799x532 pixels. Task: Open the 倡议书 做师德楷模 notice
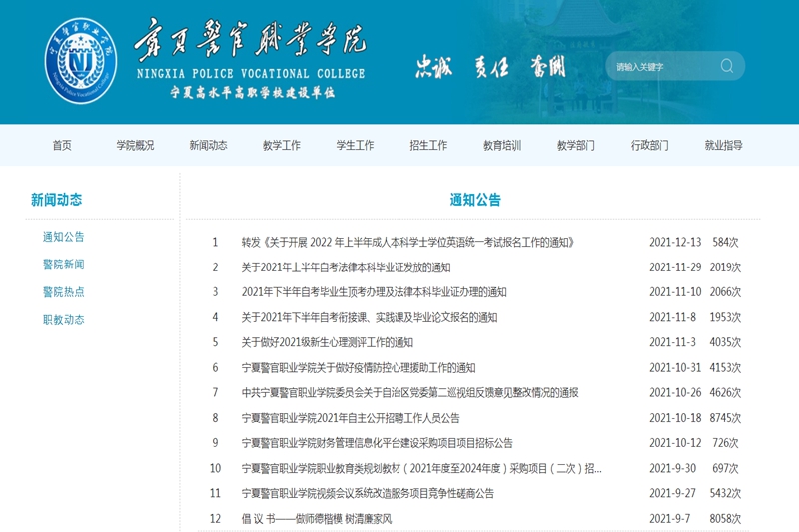[317, 519]
